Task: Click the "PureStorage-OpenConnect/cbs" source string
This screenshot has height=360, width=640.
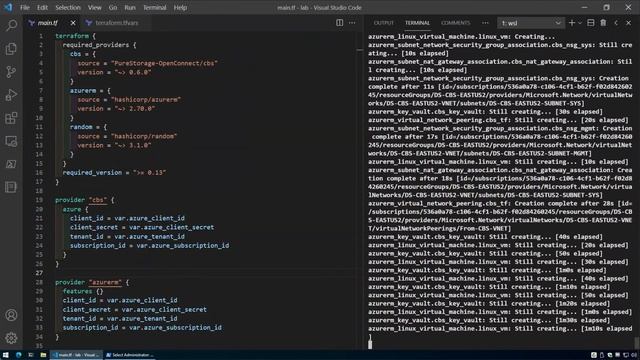Action: click(x=164, y=63)
